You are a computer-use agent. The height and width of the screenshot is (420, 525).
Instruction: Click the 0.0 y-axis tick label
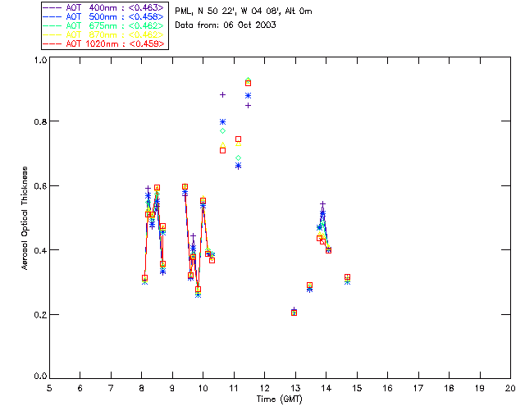[40, 377]
